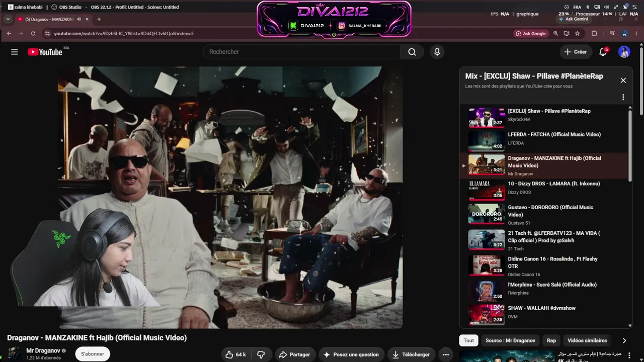
Task: Click the playlist panel scrollbar
Action: [x=630, y=145]
